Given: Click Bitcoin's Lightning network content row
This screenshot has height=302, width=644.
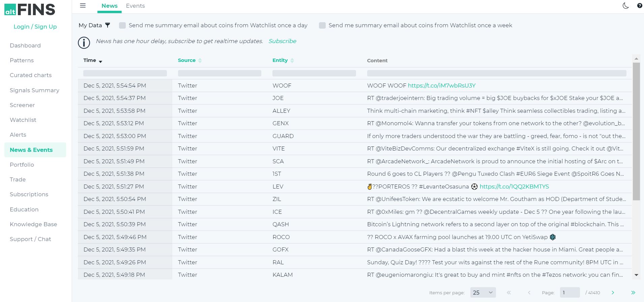Looking at the screenshot, I should tap(495, 224).
